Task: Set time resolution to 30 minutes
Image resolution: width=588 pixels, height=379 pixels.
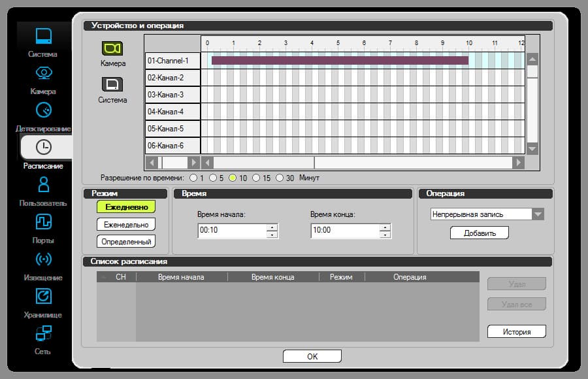Action: coord(280,178)
